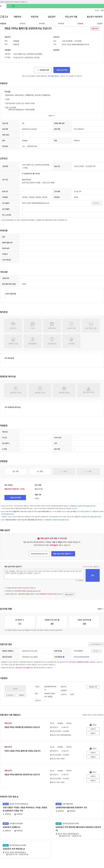This screenshot has width=104, height=868.
Task: Click company LOGO thumbnail
Action: 15,689
